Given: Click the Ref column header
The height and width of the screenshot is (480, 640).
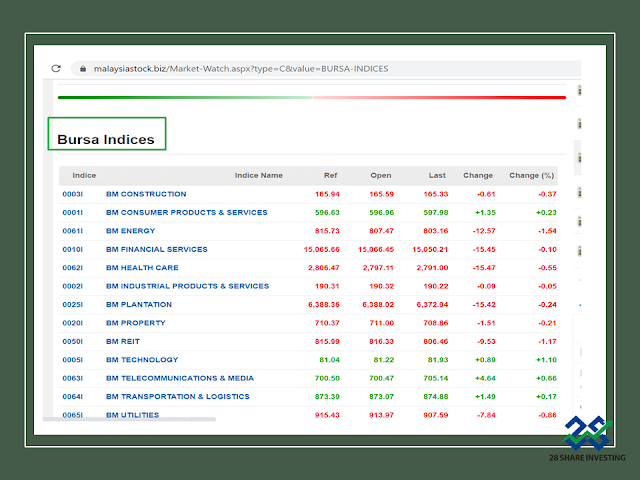Looking at the screenshot, I should tap(331, 176).
